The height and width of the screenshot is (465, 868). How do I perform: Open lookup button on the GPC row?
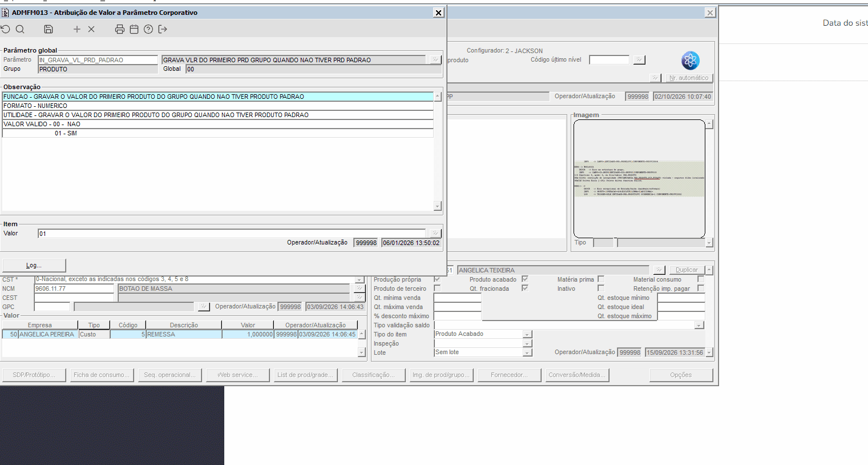(204, 307)
